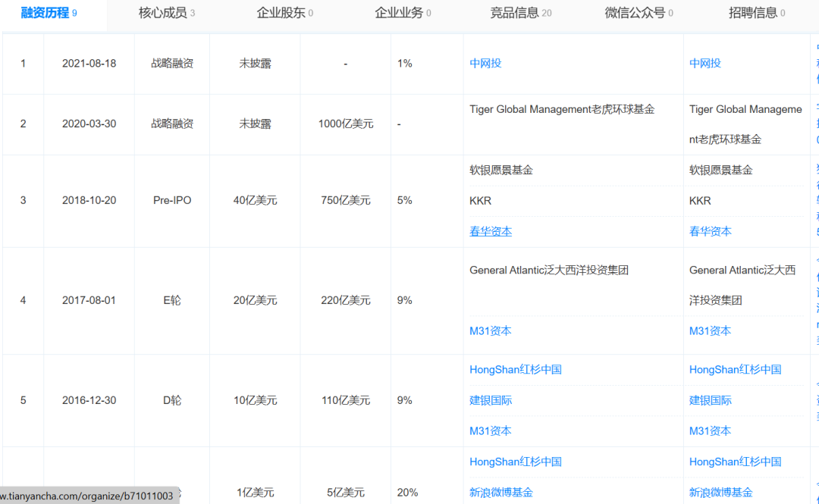
Task: Click the 5亿美元 valuation cell
Action: point(346,492)
